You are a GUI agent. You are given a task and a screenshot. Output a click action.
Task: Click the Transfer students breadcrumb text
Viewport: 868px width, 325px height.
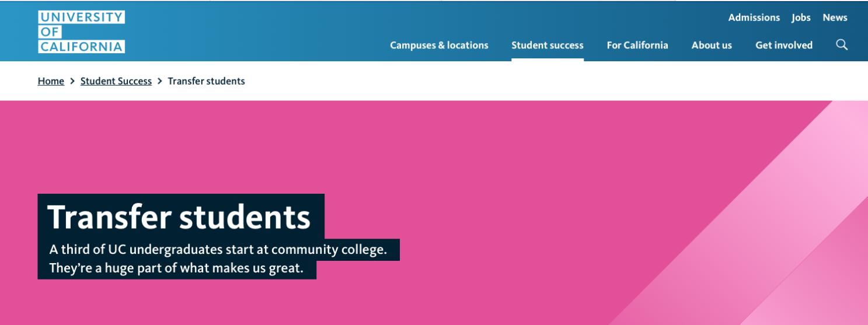coord(206,81)
